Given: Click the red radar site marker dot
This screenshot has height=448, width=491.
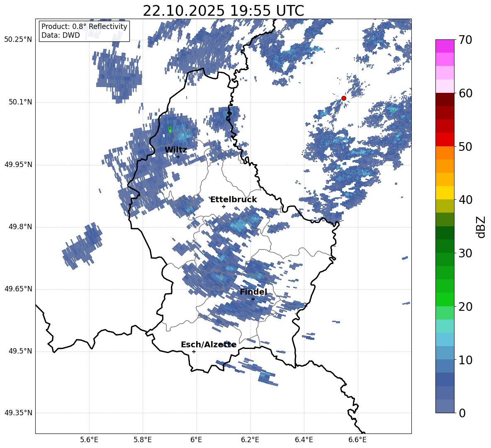Looking at the screenshot, I should point(343,98).
